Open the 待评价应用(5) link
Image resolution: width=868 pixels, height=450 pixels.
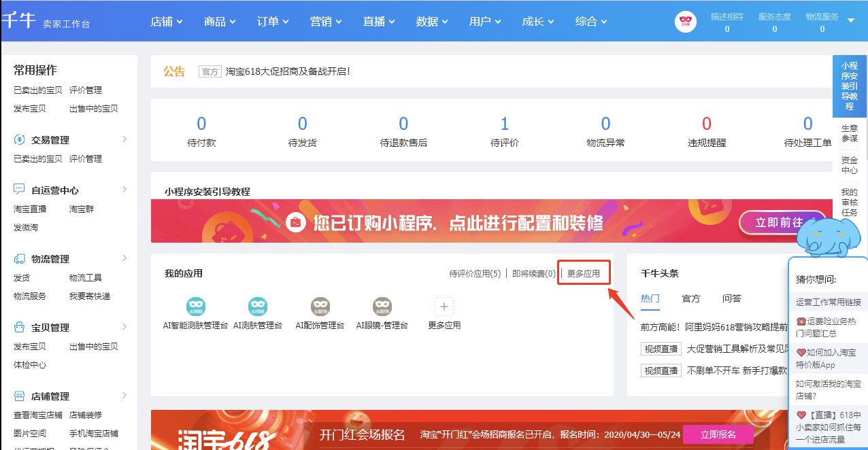point(475,274)
